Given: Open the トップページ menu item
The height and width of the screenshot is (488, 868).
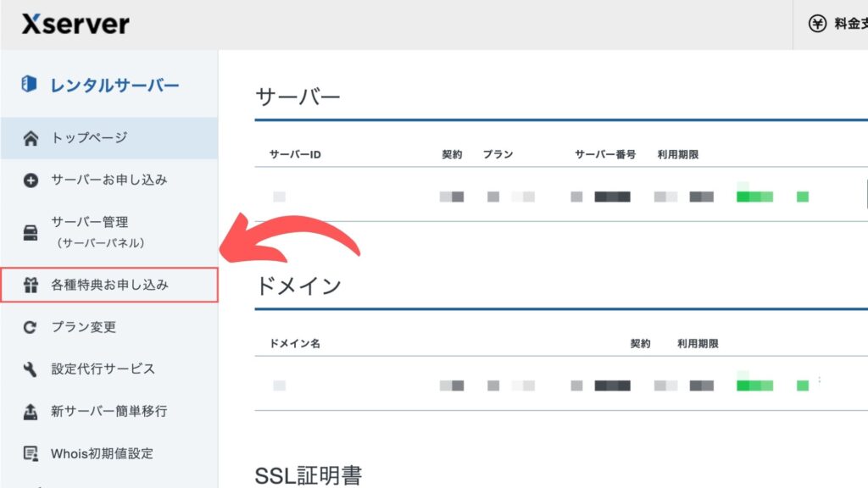Looking at the screenshot, I should (109, 138).
